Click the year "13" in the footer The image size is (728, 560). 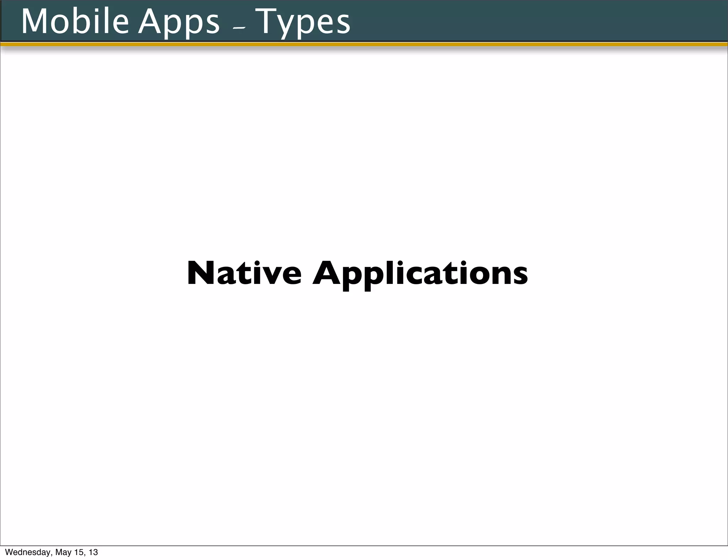click(93, 552)
